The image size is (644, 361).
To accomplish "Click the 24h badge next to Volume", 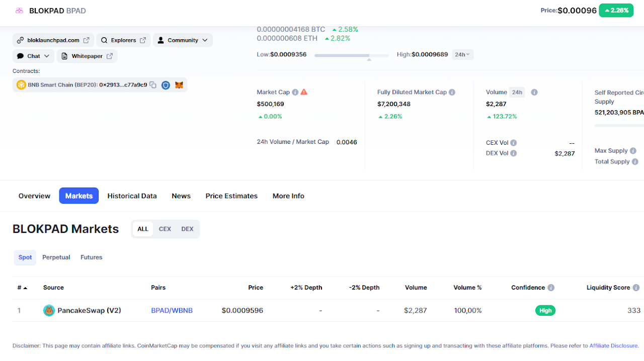I will coord(517,92).
